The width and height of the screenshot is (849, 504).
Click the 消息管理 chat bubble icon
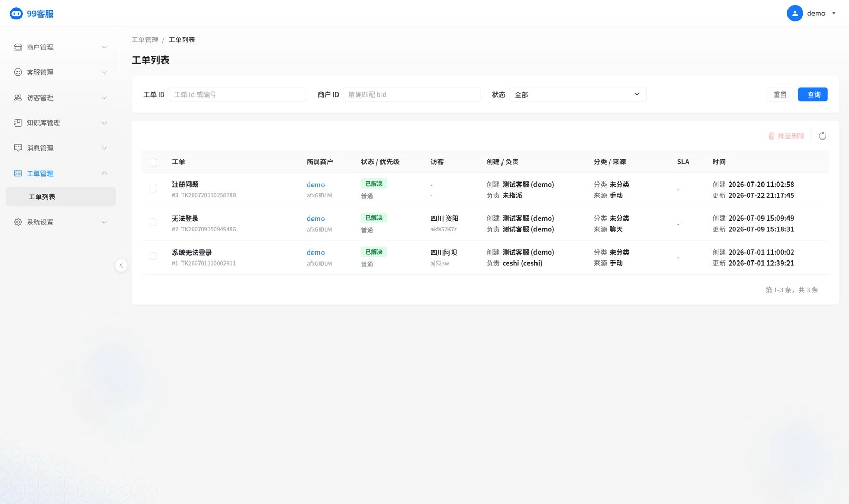(x=18, y=148)
